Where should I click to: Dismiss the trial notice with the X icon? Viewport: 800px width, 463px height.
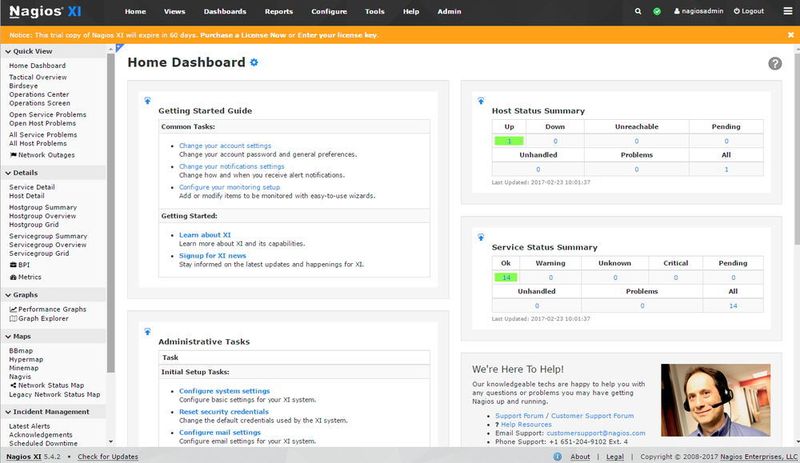click(790, 35)
